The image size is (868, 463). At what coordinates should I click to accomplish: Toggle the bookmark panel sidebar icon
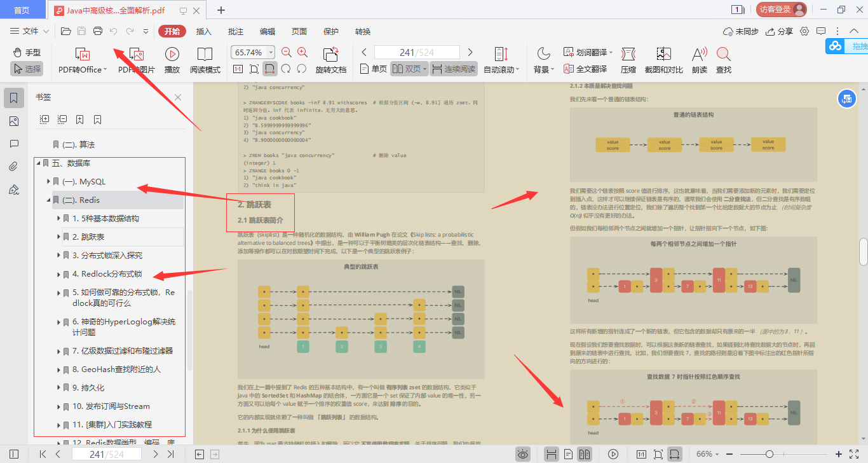(x=14, y=98)
